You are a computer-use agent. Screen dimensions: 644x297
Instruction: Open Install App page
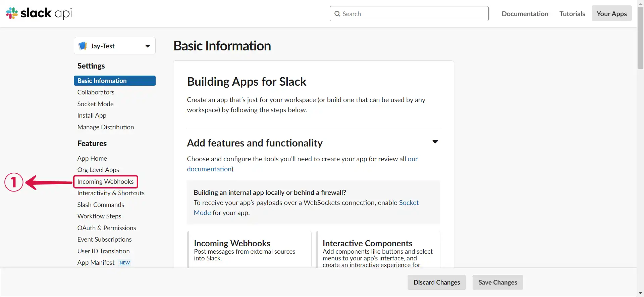click(x=92, y=115)
